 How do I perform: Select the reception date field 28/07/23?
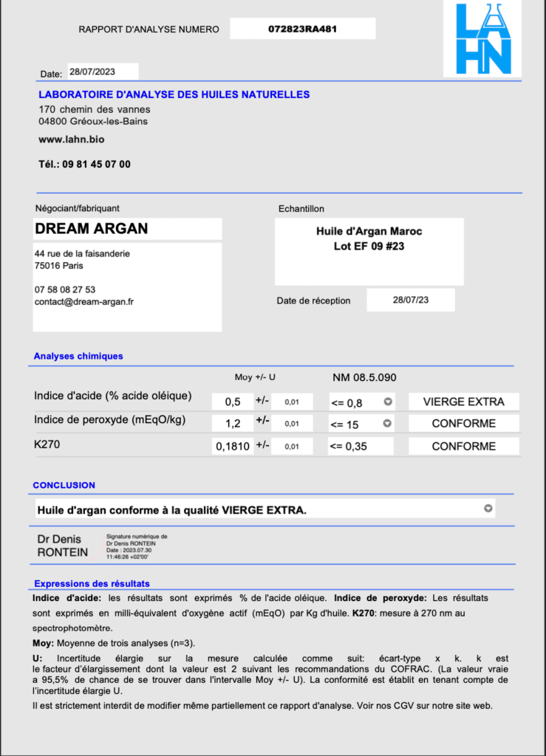pyautogui.click(x=411, y=300)
